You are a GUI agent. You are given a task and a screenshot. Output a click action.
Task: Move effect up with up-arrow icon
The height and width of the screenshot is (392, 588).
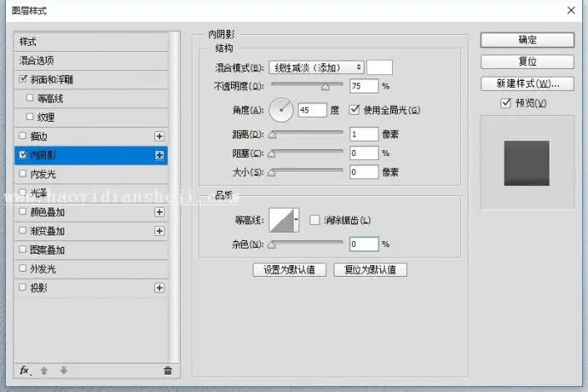click(x=44, y=370)
